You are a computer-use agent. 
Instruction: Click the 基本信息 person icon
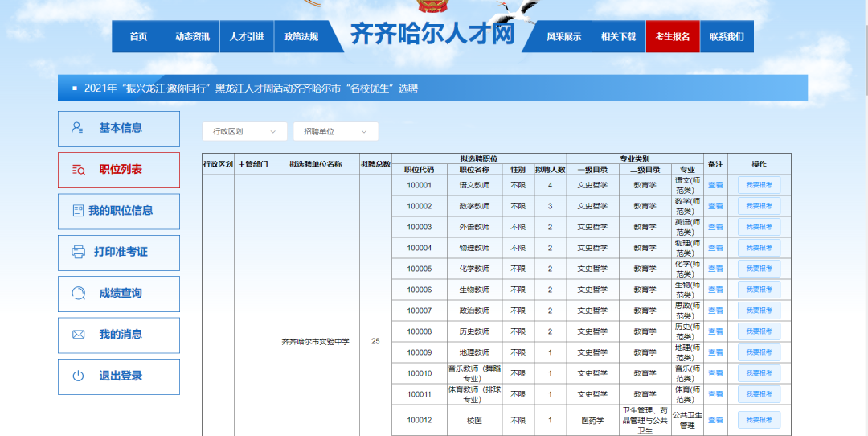(x=78, y=128)
